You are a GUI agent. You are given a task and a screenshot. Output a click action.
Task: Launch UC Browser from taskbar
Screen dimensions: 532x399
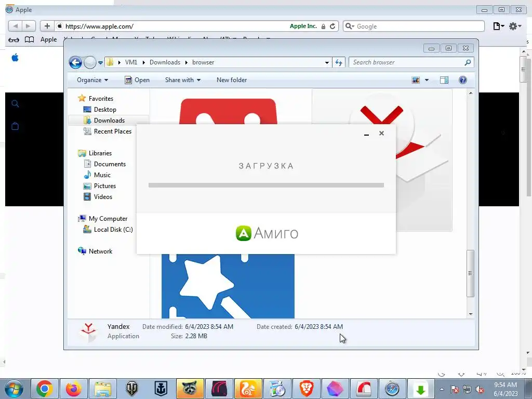[248, 389]
